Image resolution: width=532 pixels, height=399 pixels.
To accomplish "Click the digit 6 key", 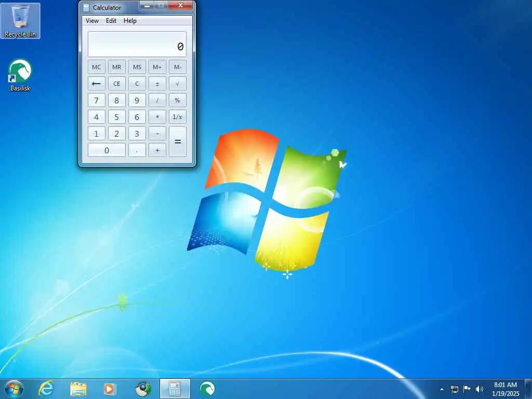I will (x=137, y=117).
